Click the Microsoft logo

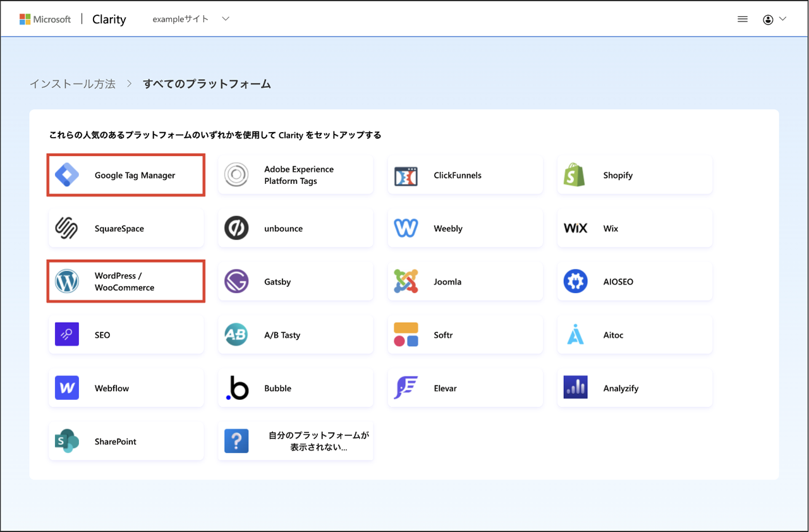click(45, 19)
